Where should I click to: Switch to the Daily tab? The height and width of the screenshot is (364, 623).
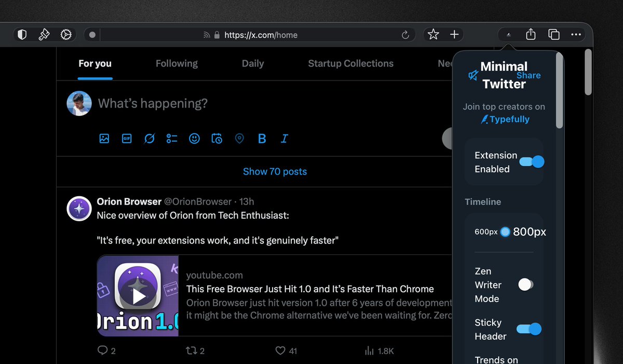pos(253,63)
